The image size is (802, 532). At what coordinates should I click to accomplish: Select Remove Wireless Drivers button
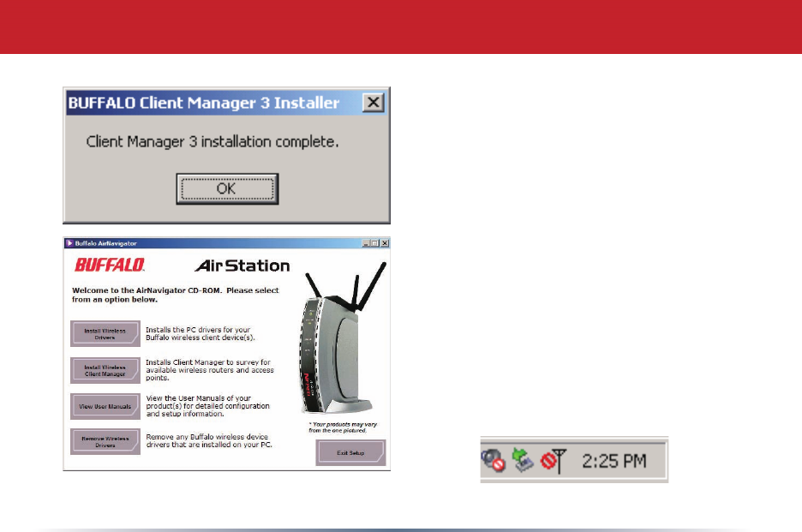(x=105, y=441)
